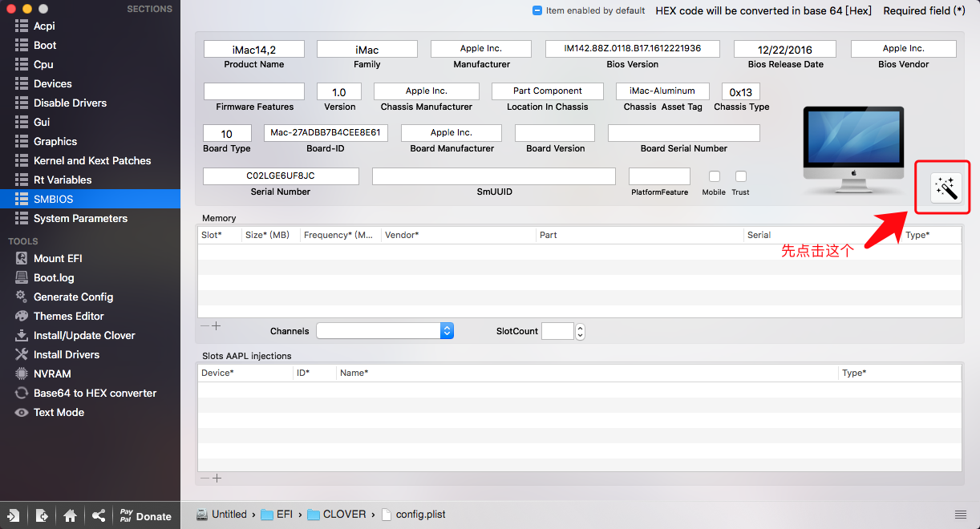
Task: Select the SMBIOS section
Action: tap(90, 199)
